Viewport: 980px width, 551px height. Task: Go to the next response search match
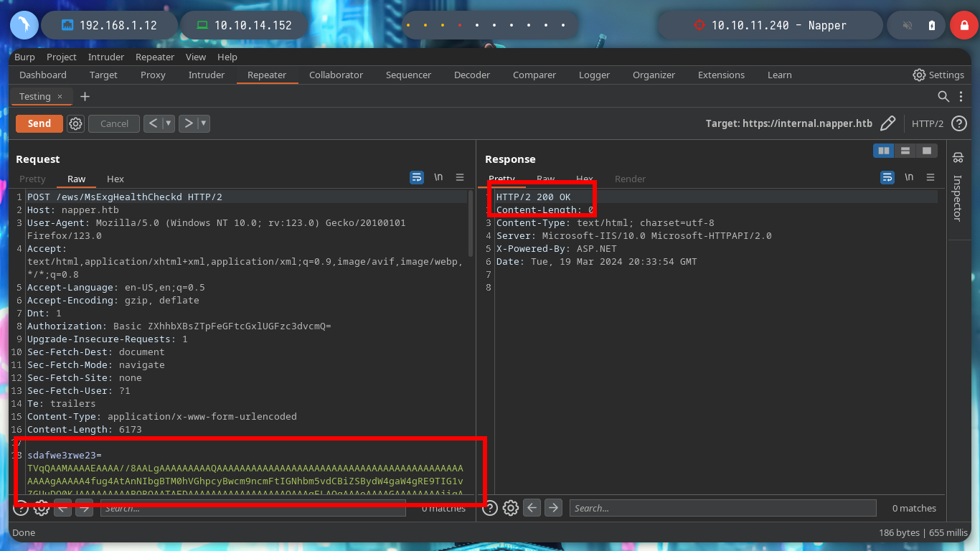click(x=553, y=508)
